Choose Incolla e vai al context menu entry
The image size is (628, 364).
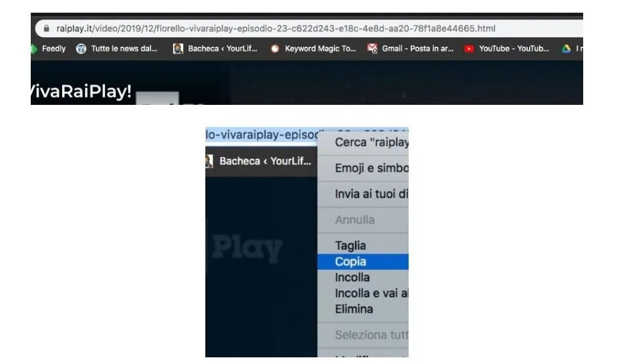point(363,293)
